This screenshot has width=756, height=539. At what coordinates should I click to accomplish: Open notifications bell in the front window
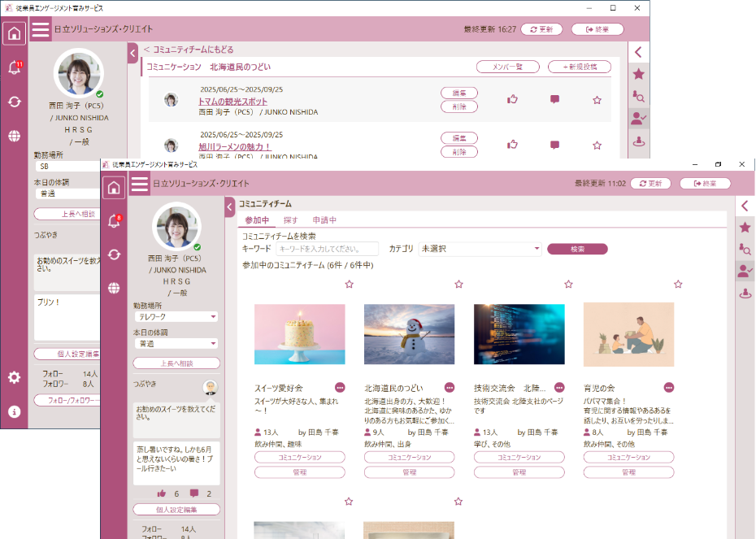click(x=114, y=221)
